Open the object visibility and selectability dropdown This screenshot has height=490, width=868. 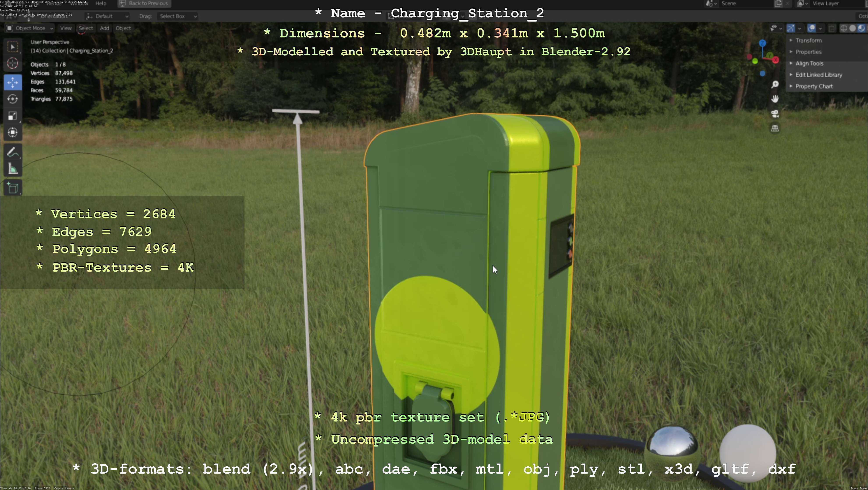(776, 28)
